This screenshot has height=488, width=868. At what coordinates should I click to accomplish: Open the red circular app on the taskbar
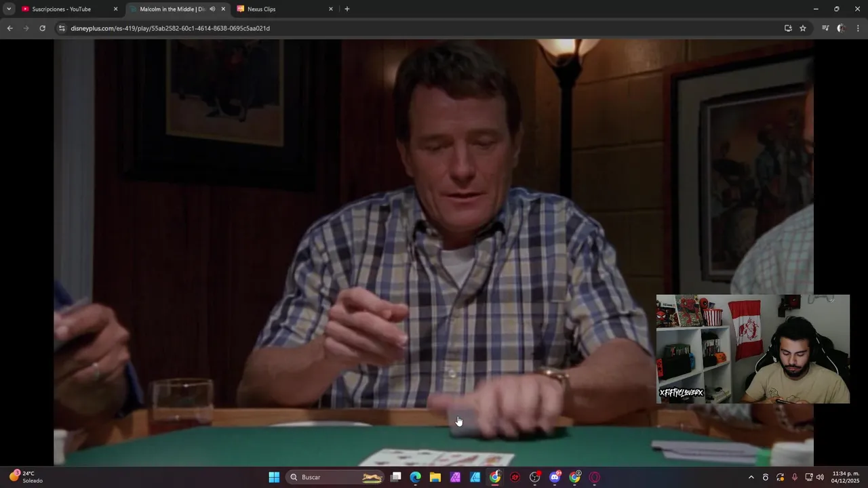coord(515,477)
